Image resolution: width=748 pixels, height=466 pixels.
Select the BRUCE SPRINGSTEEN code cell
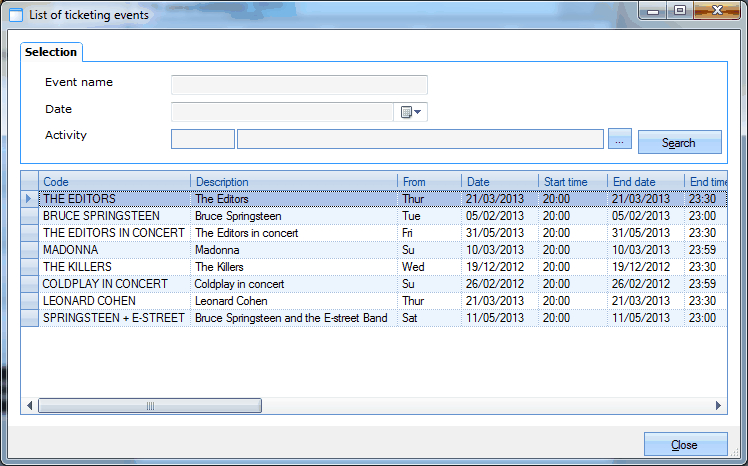click(114, 216)
